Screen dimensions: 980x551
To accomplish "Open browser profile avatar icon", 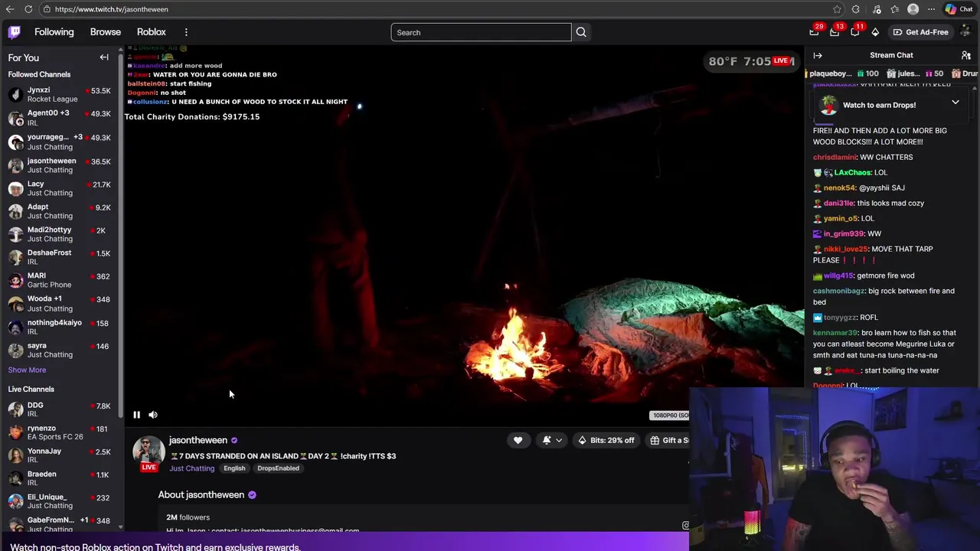I will click(x=913, y=9).
